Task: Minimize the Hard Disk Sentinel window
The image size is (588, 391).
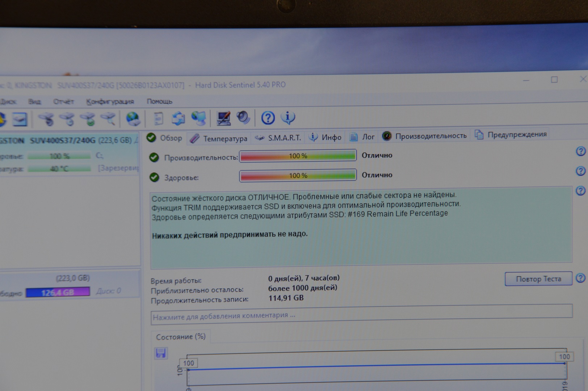Action: [x=526, y=80]
